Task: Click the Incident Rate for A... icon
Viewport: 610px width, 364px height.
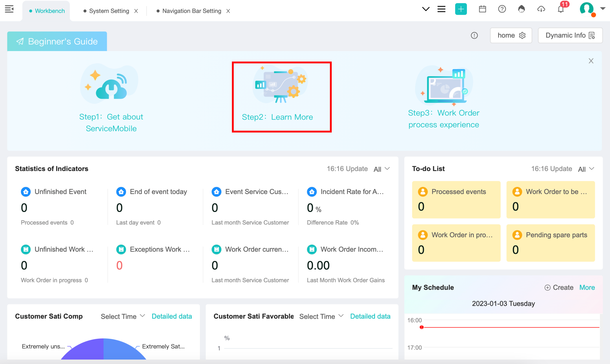Action: pos(312,192)
